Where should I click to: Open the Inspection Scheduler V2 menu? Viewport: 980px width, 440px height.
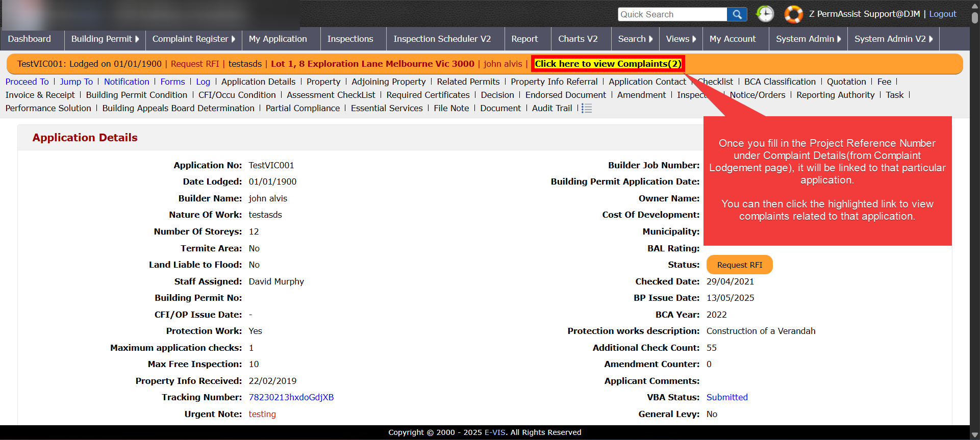click(x=442, y=39)
